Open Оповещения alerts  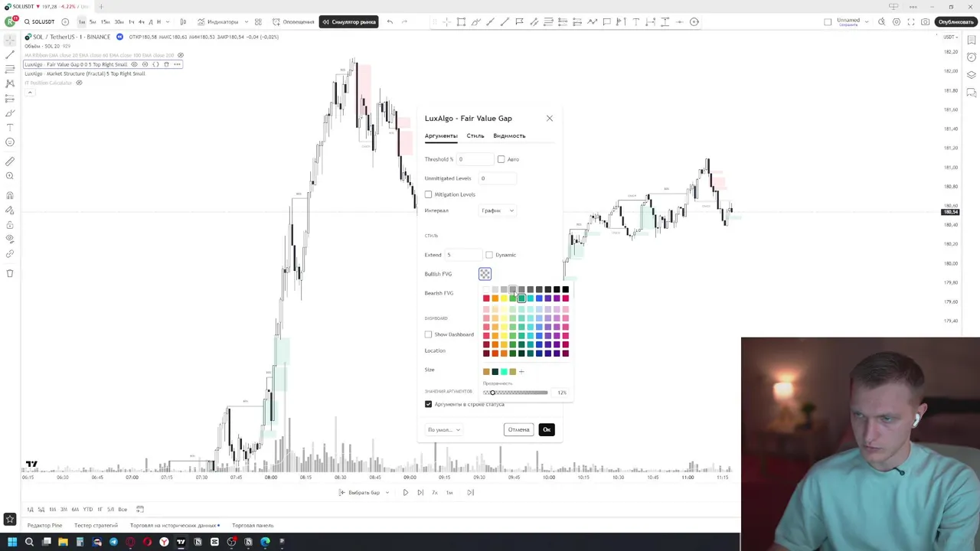pyautogui.click(x=293, y=21)
